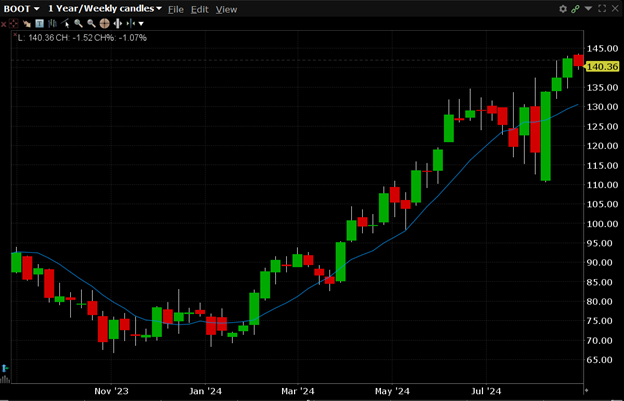Click the Nov '23 date axis label

click(x=111, y=391)
